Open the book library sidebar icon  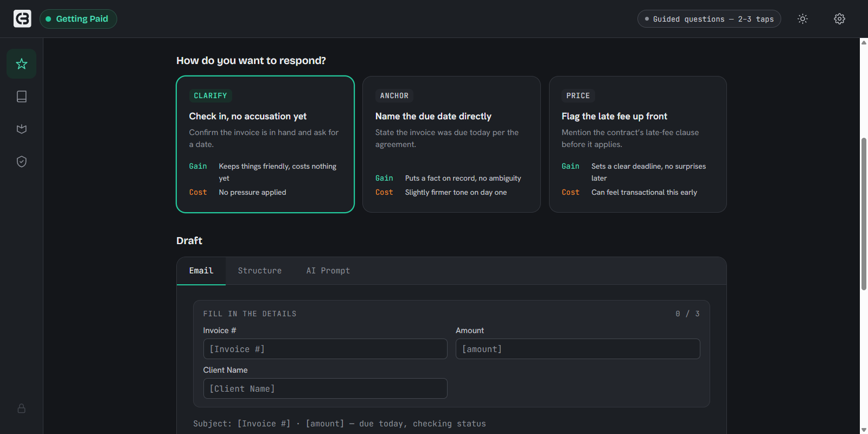click(22, 97)
